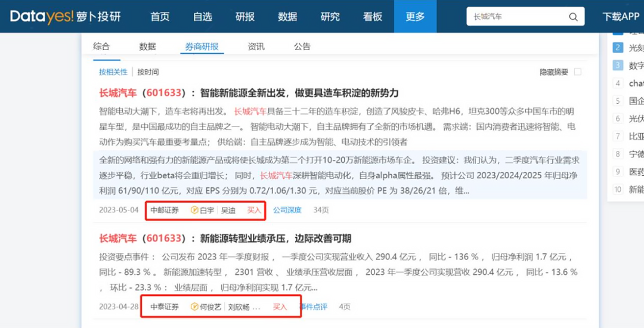The image size is (644, 328).
Task: Click hot search rank 2 item
Action: [628, 48]
